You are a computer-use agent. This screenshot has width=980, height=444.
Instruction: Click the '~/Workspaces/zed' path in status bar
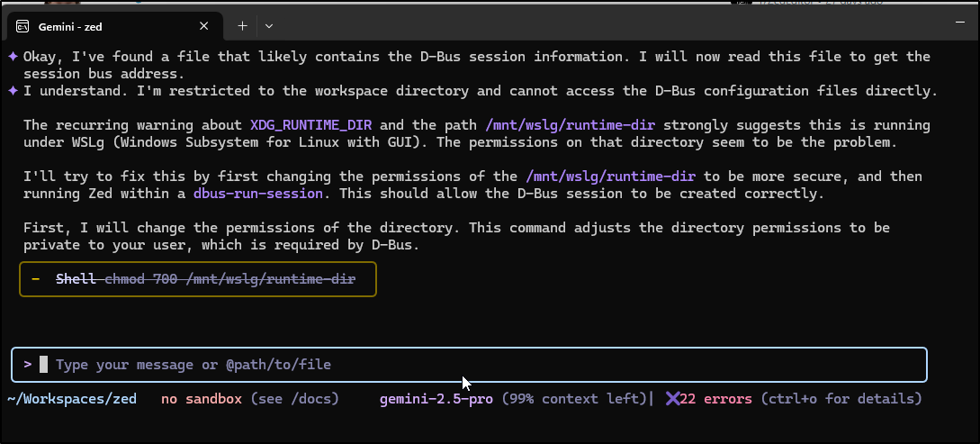tap(72, 399)
